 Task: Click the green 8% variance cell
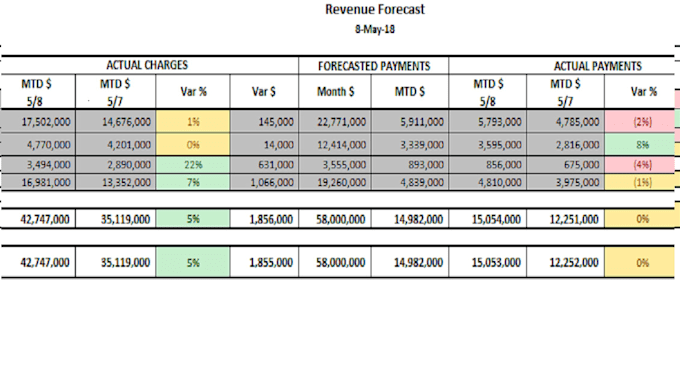640,144
